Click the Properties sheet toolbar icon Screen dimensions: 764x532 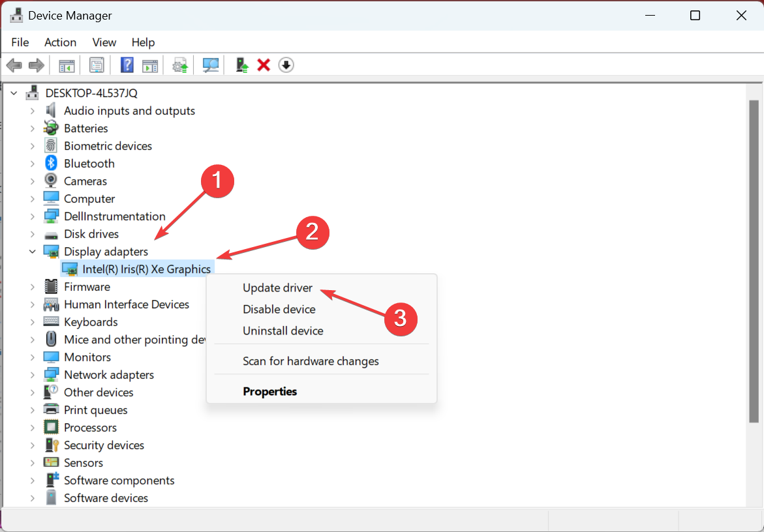(97, 65)
